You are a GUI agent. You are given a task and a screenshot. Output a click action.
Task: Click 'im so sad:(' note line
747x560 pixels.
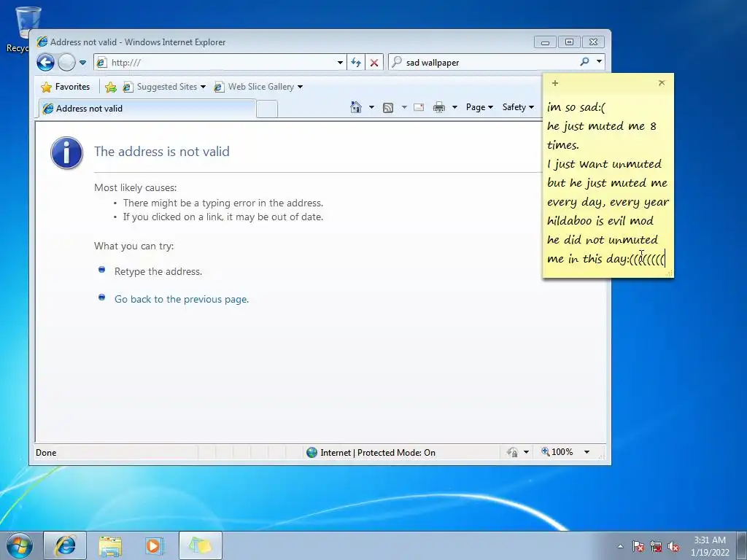[x=576, y=107]
